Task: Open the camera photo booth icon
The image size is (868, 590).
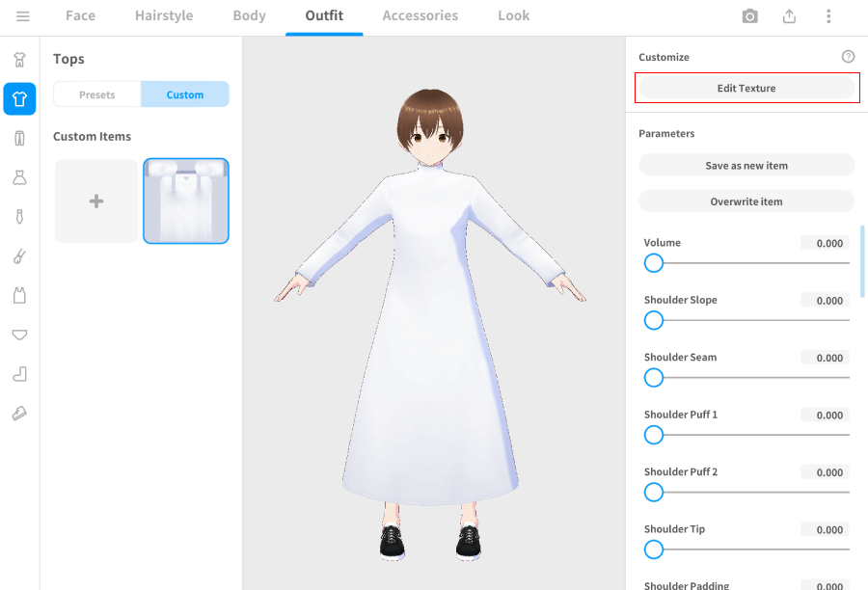Action: [749, 16]
